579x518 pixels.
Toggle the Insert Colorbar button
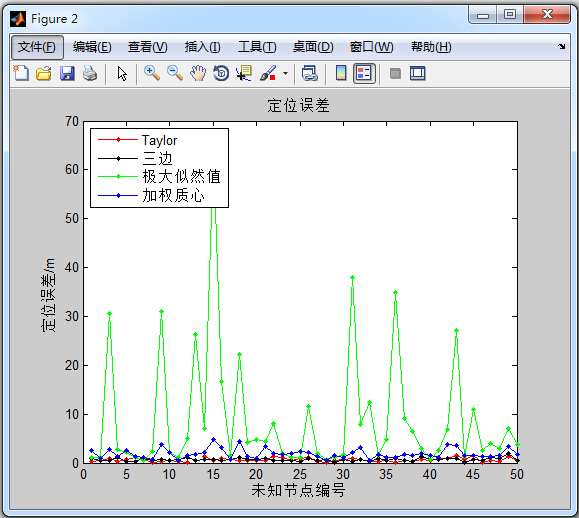click(341, 73)
